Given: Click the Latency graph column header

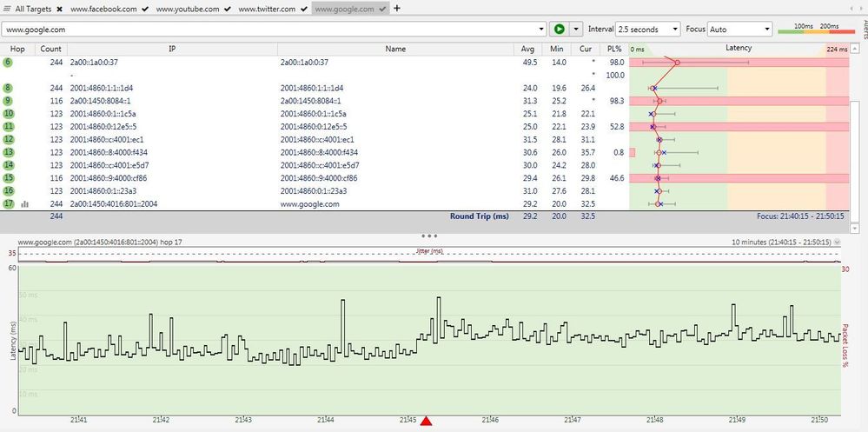Looking at the screenshot, I should click(739, 49).
